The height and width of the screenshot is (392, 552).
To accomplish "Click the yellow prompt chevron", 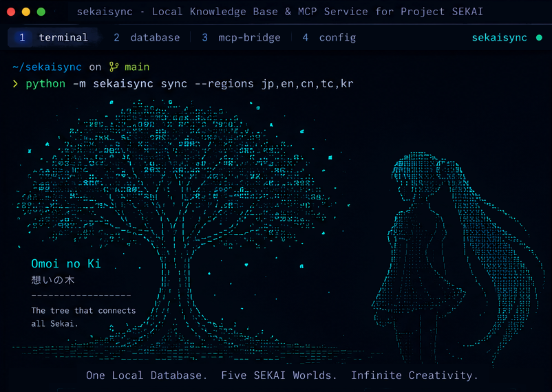I will 15,84.
